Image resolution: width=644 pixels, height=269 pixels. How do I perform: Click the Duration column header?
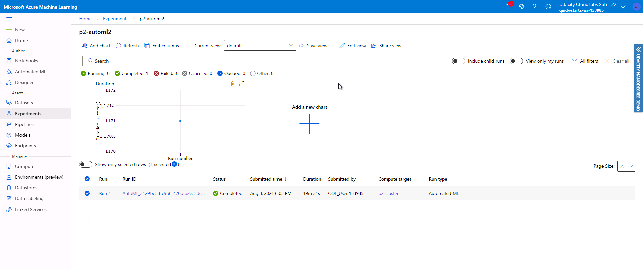(312, 179)
